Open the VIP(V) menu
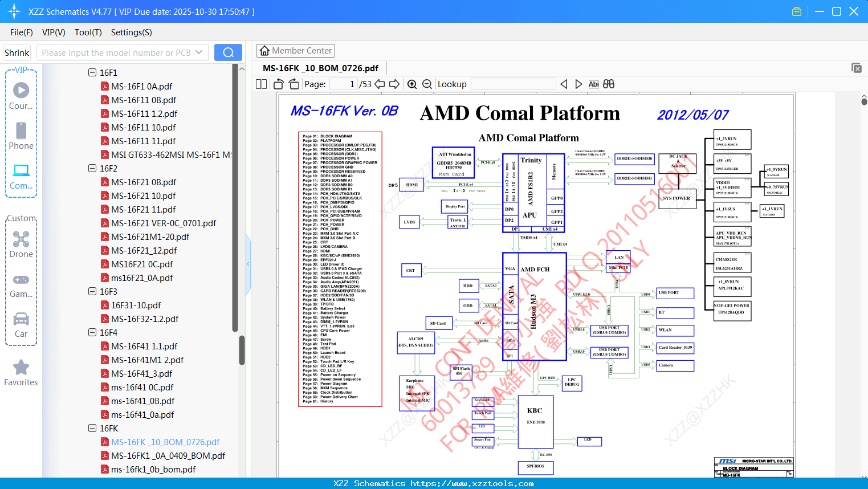The height and width of the screenshot is (489, 868). pos(54,32)
